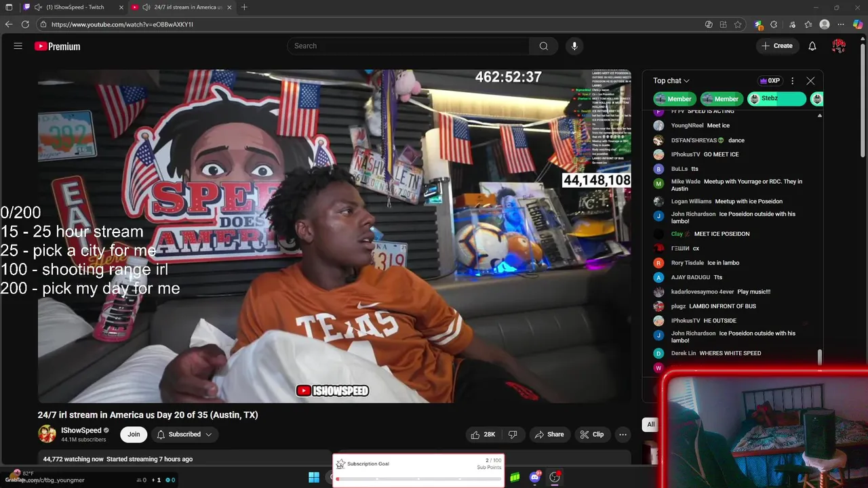
Task: Open the browser extensions puzzle icon
Action: [774, 24]
